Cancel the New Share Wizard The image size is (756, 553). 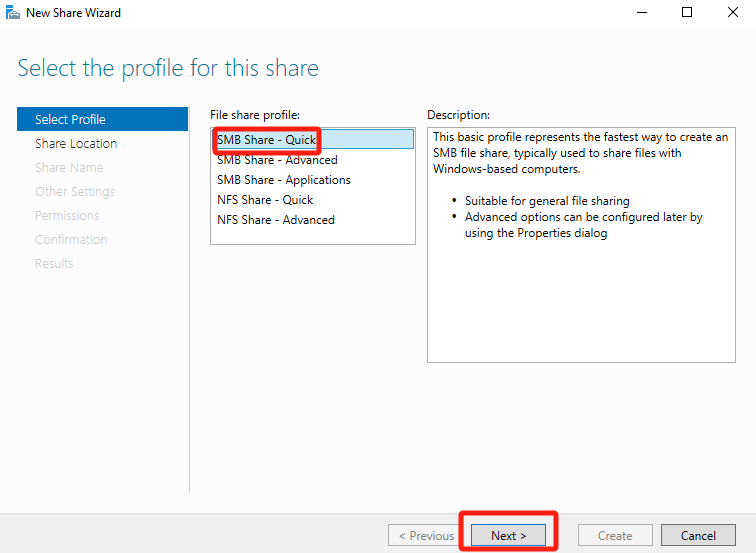[x=698, y=536]
